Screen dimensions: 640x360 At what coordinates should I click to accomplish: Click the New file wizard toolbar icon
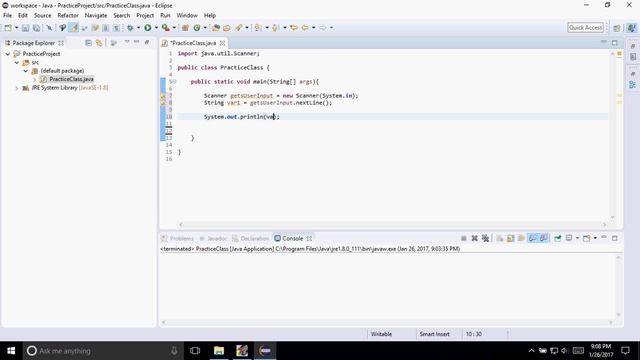[8, 28]
